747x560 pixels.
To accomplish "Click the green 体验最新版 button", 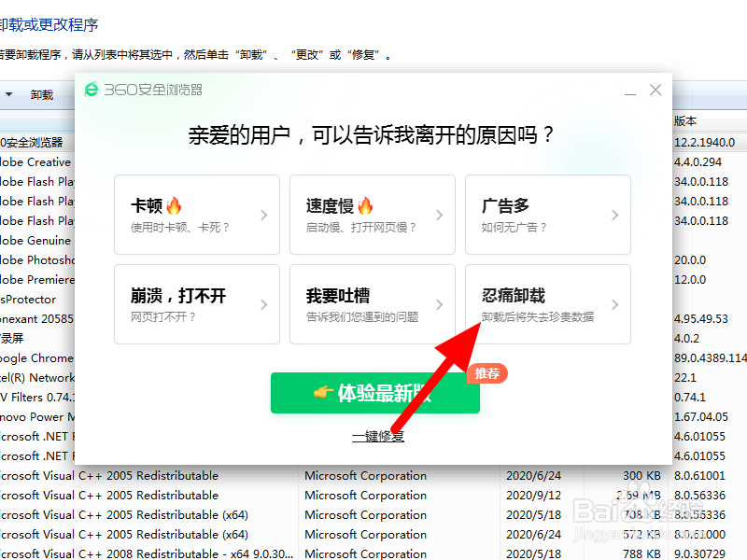I will click(375, 393).
